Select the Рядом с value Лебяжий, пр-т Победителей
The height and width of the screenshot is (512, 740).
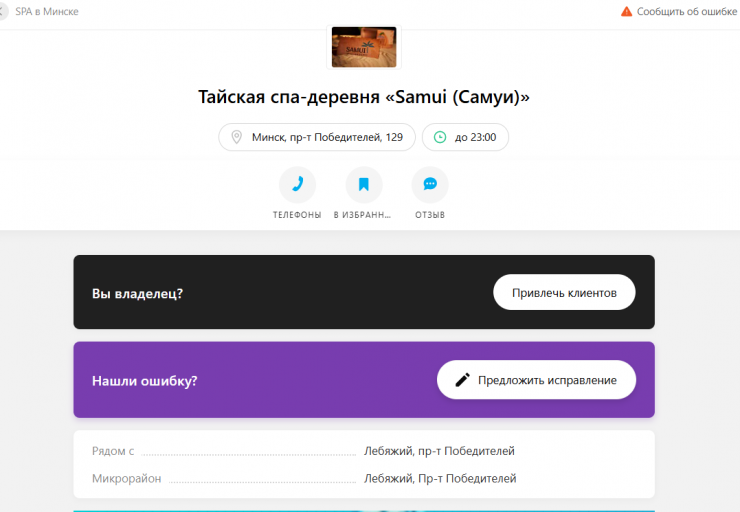(439, 451)
